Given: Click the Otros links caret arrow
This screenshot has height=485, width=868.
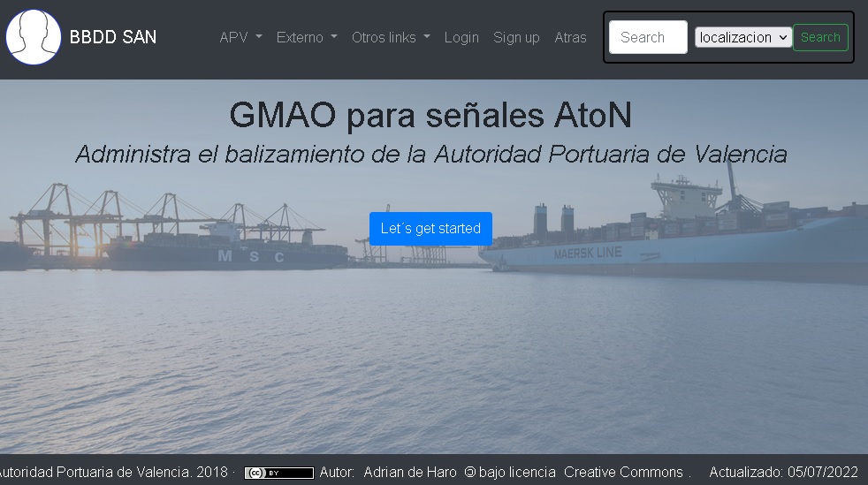Looking at the screenshot, I should coord(427,37).
